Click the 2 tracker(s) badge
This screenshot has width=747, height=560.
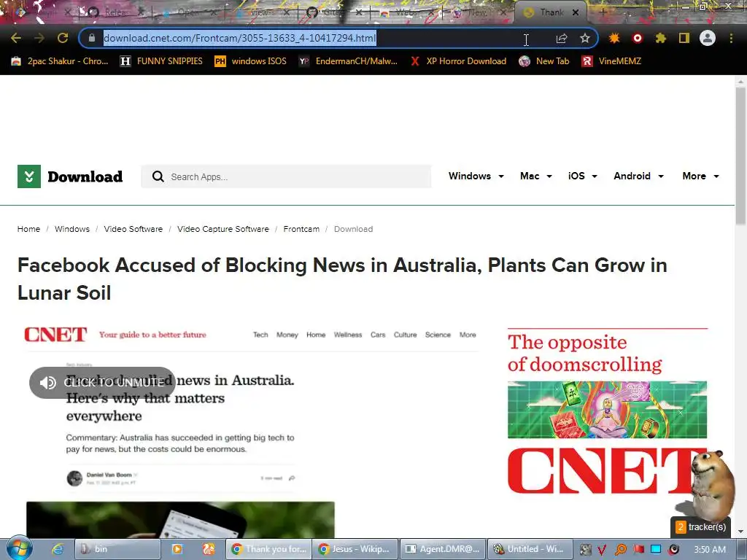[x=701, y=526]
